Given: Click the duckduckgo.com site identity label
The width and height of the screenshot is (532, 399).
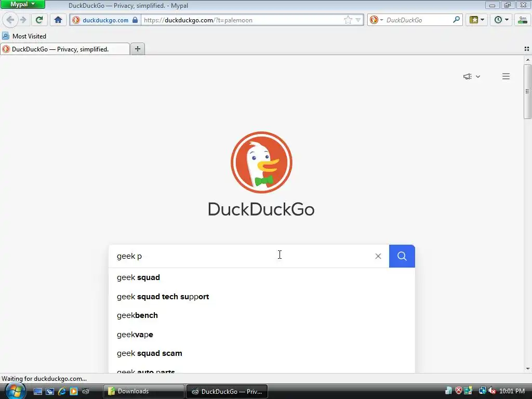Looking at the screenshot, I should point(105,20).
